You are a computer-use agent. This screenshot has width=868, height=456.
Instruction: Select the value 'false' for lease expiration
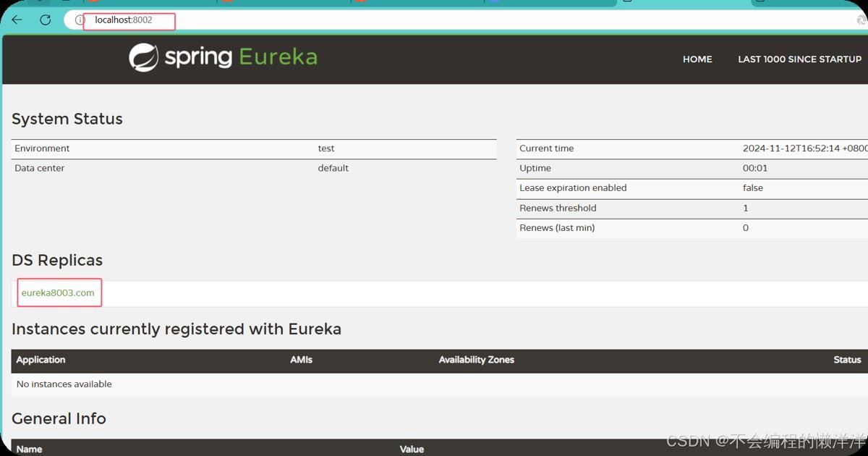pos(753,187)
